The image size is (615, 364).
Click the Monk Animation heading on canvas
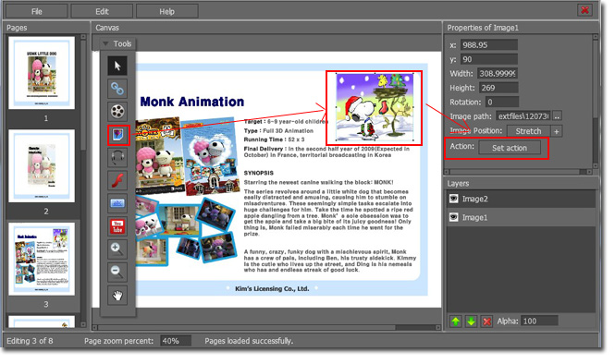pos(192,102)
